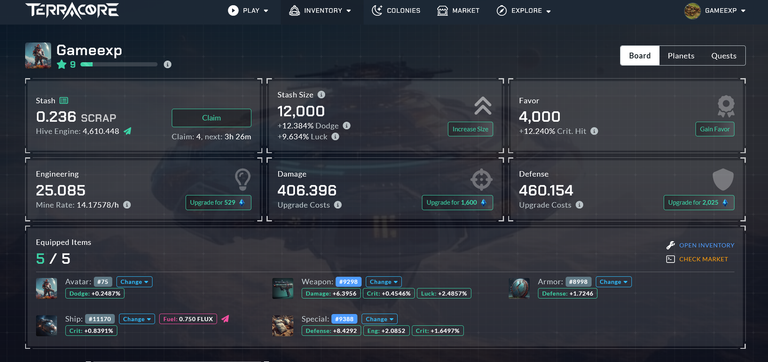This screenshot has height=362, width=768.
Task: Click the Weapon item thumbnail
Action: [x=283, y=288]
